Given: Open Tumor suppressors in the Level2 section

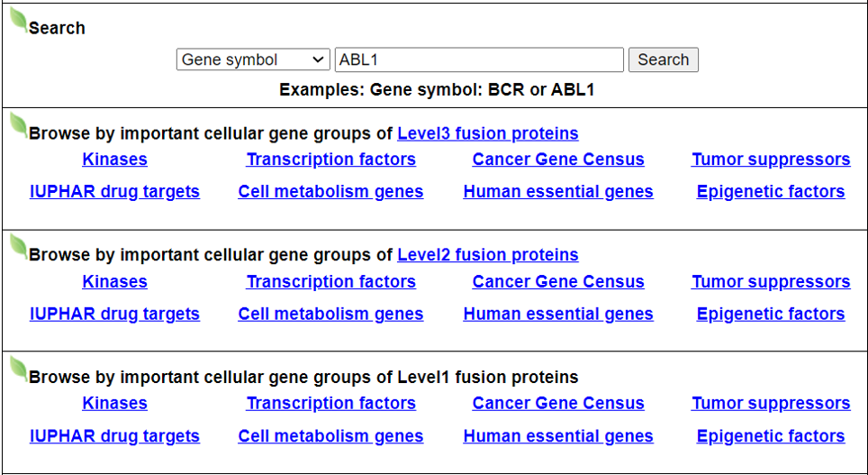Looking at the screenshot, I should coord(771,282).
